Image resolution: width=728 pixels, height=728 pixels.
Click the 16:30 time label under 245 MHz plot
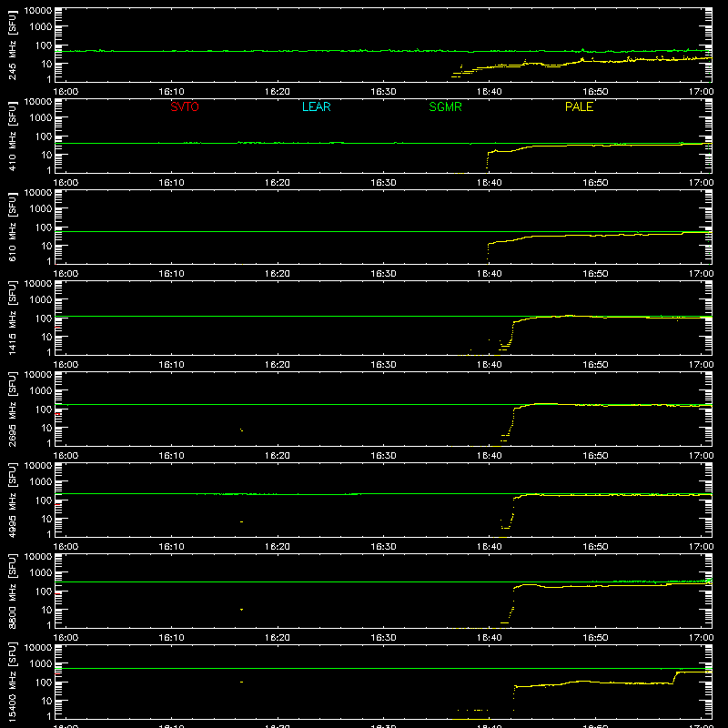(383, 92)
